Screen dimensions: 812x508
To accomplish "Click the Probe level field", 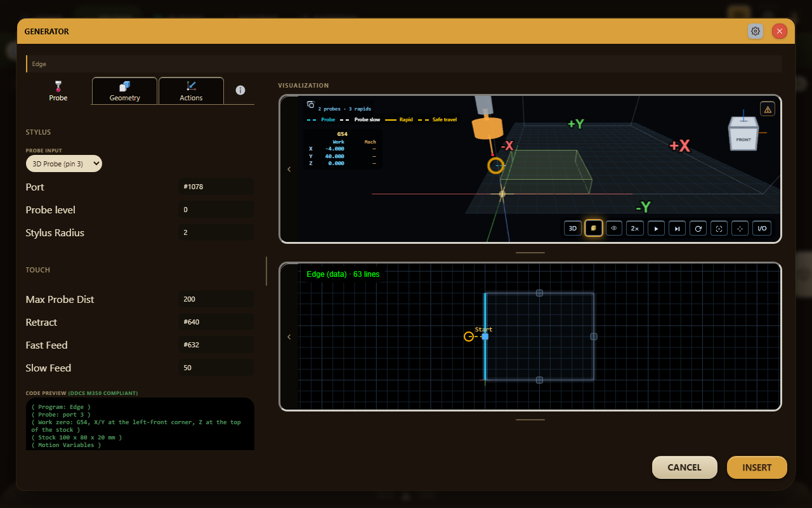I will (x=216, y=210).
